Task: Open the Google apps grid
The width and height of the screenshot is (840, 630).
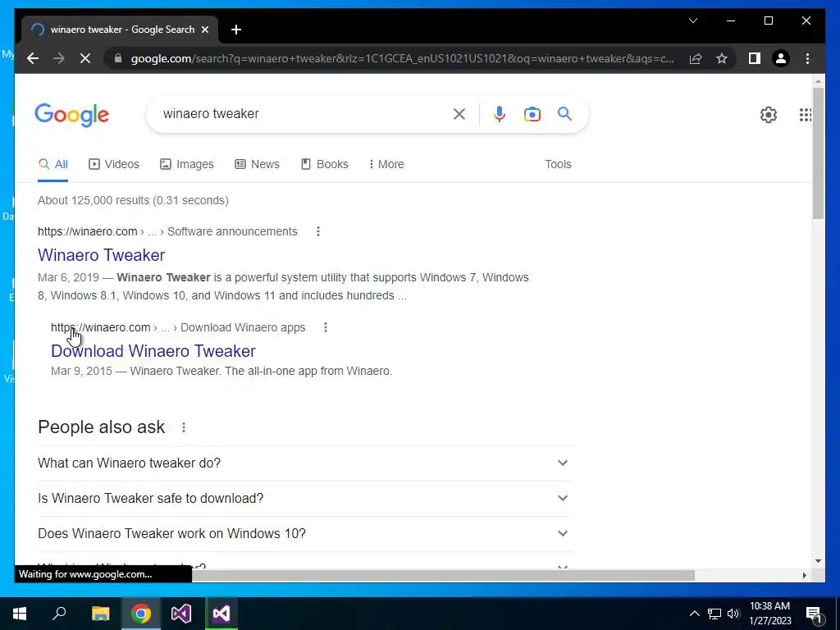Action: coord(806,114)
